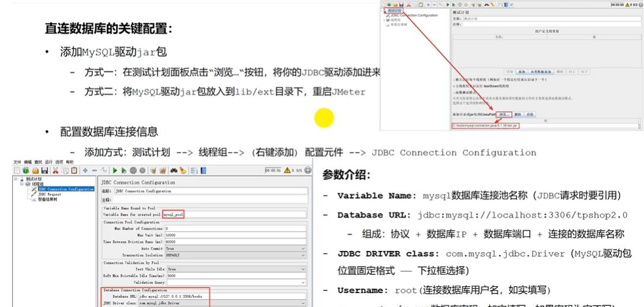Click green Start arrow in Test Plan JMeter toolbar
644x307 pixels.
point(448,4)
